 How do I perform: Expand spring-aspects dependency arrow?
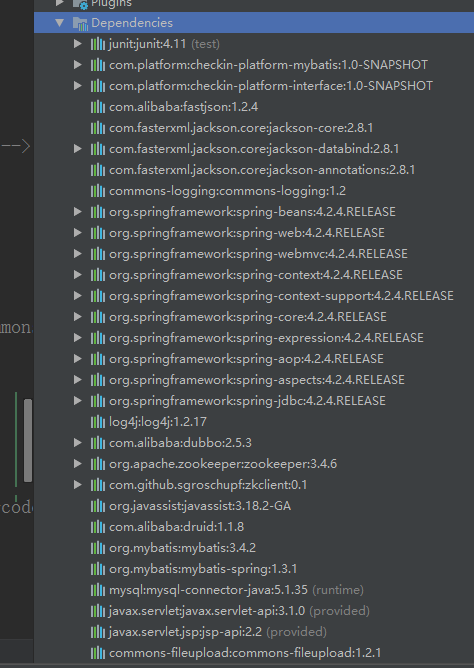(78, 380)
